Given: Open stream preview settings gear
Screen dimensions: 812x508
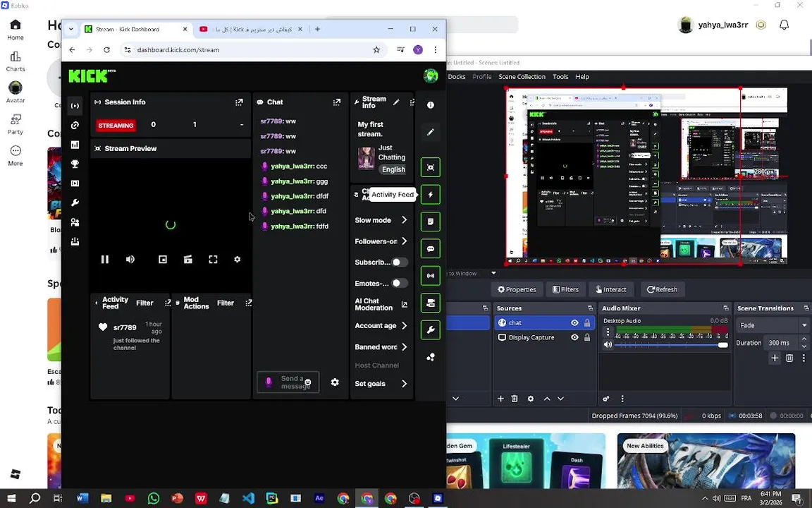Looking at the screenshot, I should coord(237,259).
